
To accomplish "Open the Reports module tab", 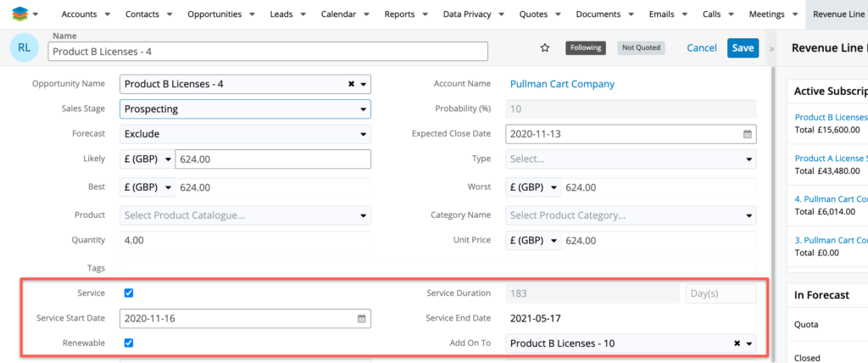I will point(400,14).
